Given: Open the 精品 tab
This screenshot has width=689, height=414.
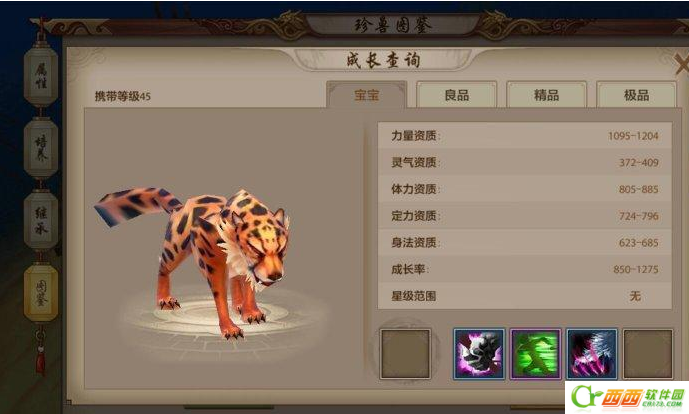Looking at the screenshot, I should pyautogui.click(x=546, y=94).
